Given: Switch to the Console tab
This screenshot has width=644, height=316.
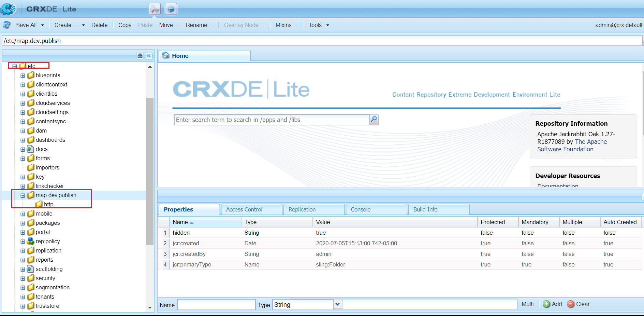Looking at the screenshot, I should coord(376,209).
